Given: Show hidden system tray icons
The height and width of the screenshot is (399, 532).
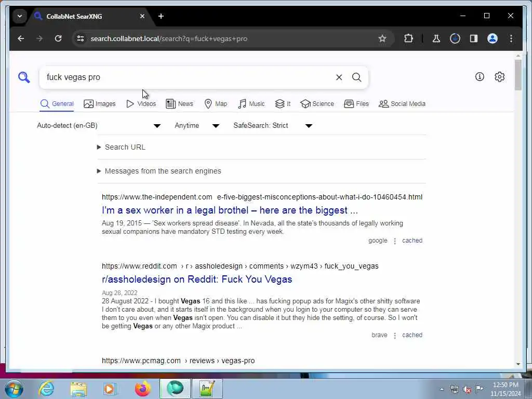Looking at the screenshot, I should click(442, 390).
